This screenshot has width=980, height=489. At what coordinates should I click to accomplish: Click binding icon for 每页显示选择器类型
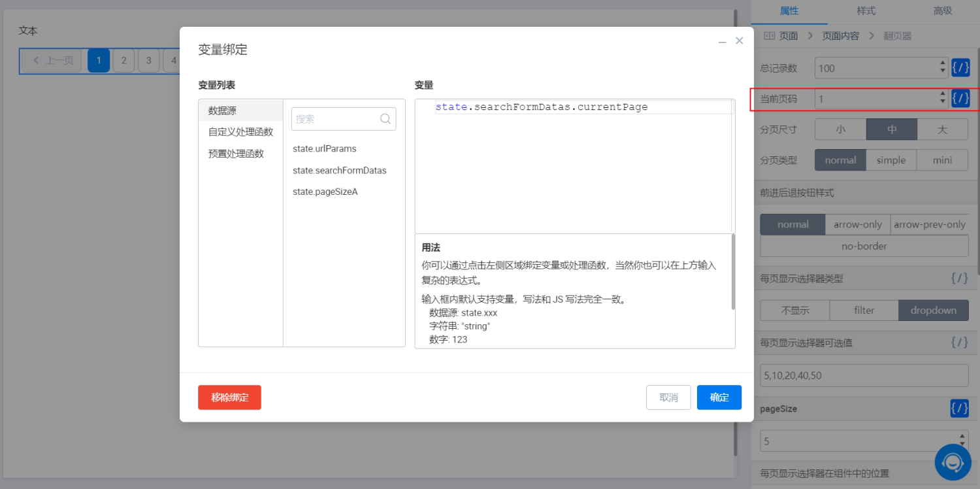tap(959, 278)
